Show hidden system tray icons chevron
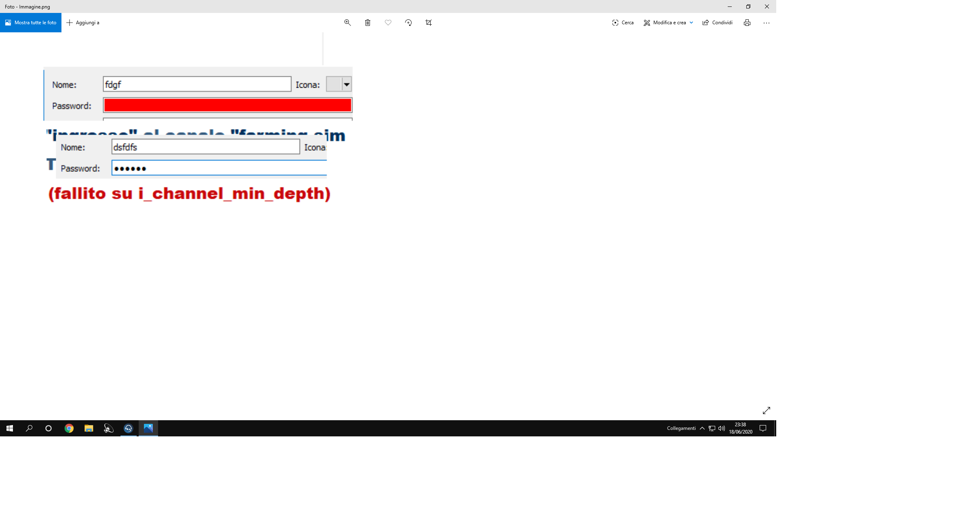 (x=702, y=428)
